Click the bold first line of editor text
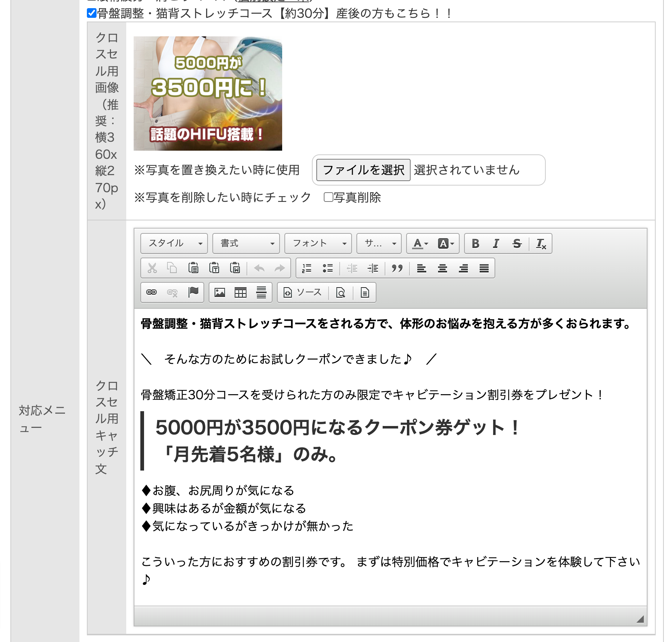Image resolution: width=672 pixels, height=642 pixels. [386, 324]
